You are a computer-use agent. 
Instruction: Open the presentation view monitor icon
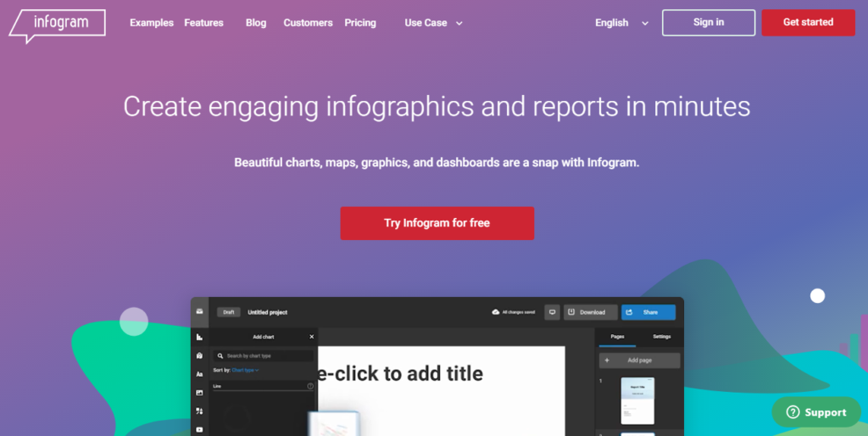tap(552, 312)
